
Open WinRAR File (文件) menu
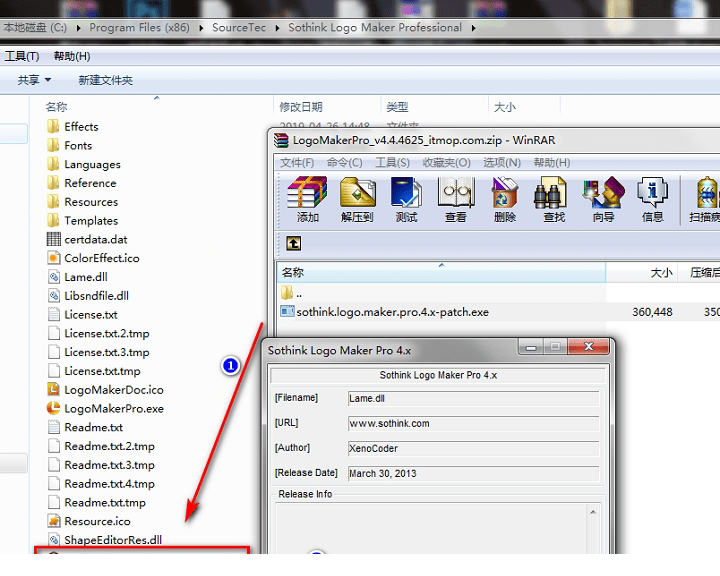pos(297,163)
